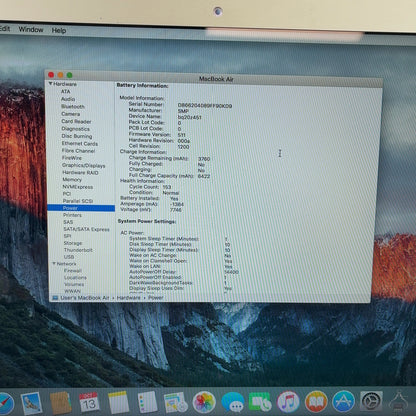The image size is (416, 416).
Task: Open Safari from the dock
Action: [x=6, y=404]
